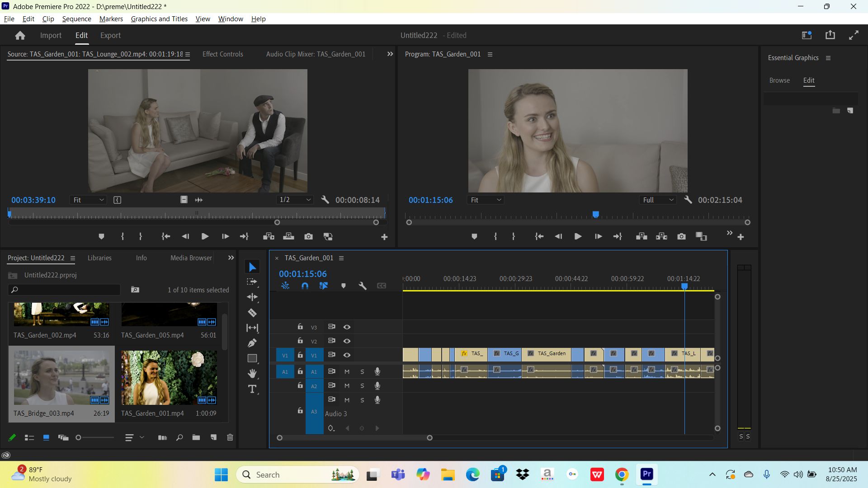
Task: Select the Pen tool in the tools panel
Action: click(252, 343)
